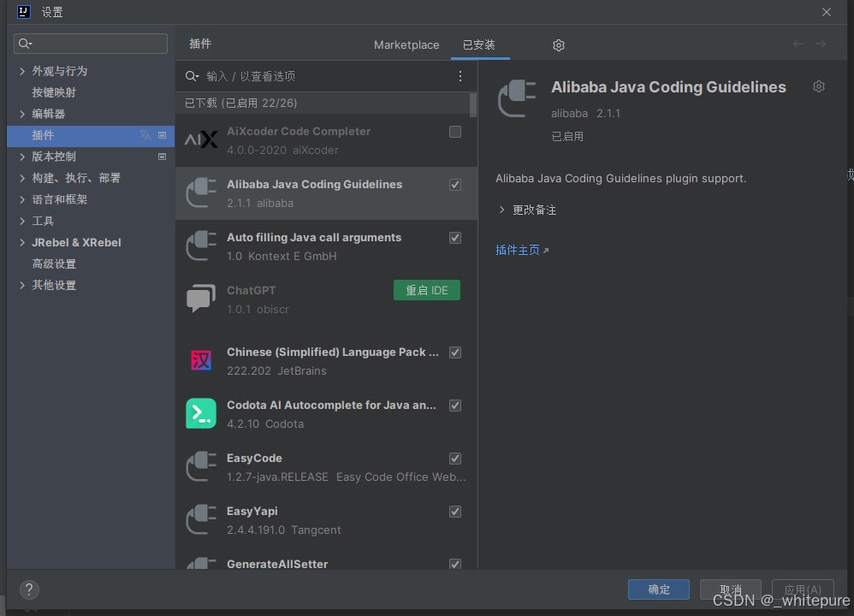Disable the EasyYapi plugin checkbox
Image resolution: width=854 pixels, height=616 pixels.
pos(455,512)
